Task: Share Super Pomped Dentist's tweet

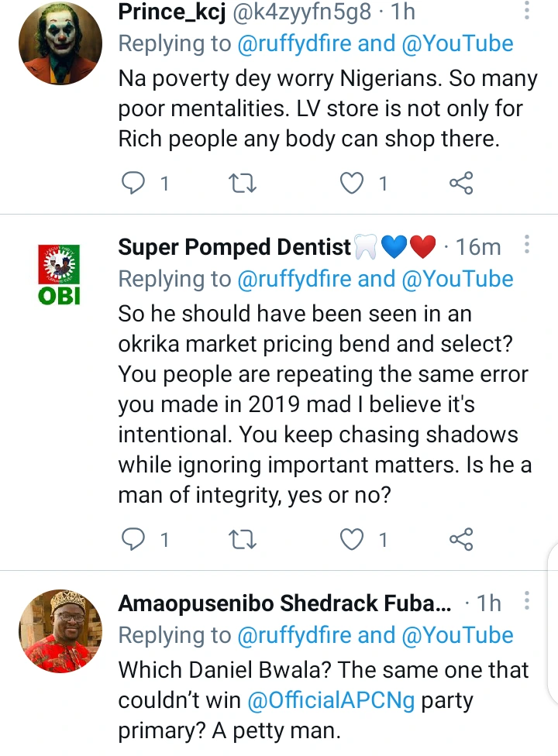Action: tap(461, 540)
